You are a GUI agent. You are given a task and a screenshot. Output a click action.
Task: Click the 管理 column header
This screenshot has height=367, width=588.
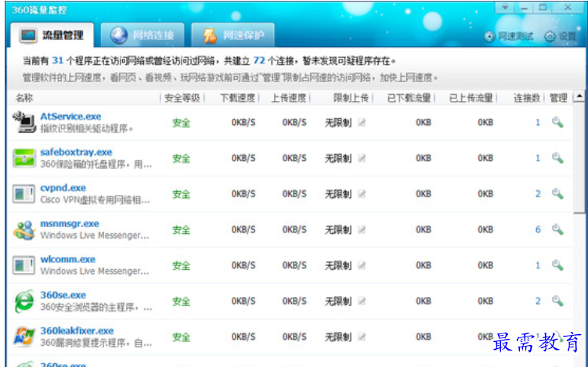point(558,99)
